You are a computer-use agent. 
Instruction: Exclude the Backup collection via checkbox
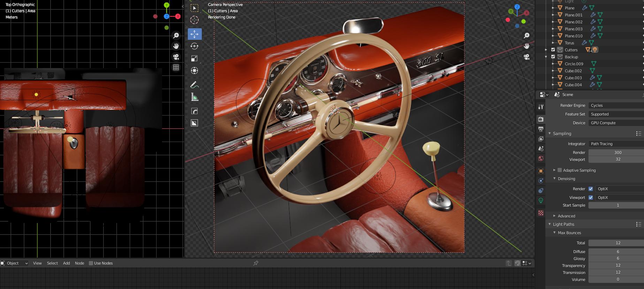tap(553, 57)
